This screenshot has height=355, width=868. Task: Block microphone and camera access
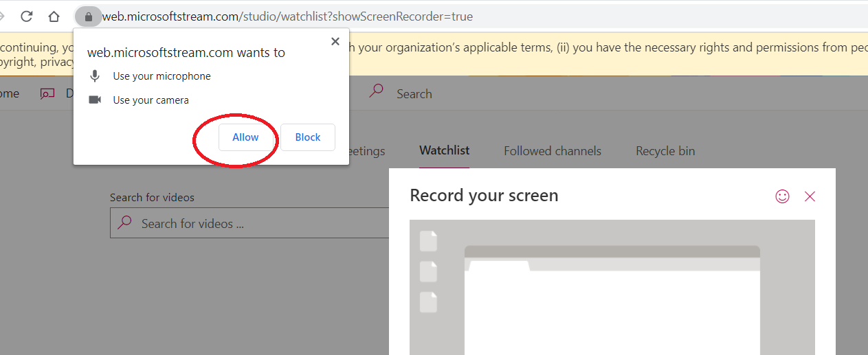click(308, 137)
